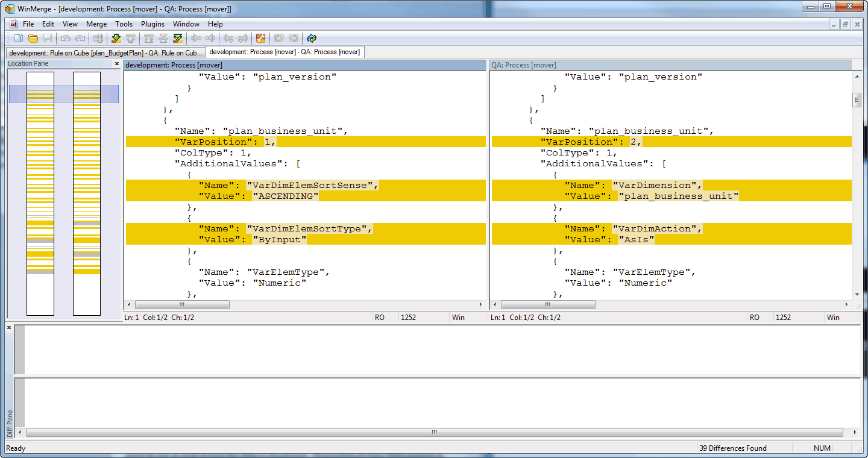Switch to Rule on Cube plan_BudgetPlan tab
The width and height of the screenshot is (868, 458).
(x=105, y=52)
